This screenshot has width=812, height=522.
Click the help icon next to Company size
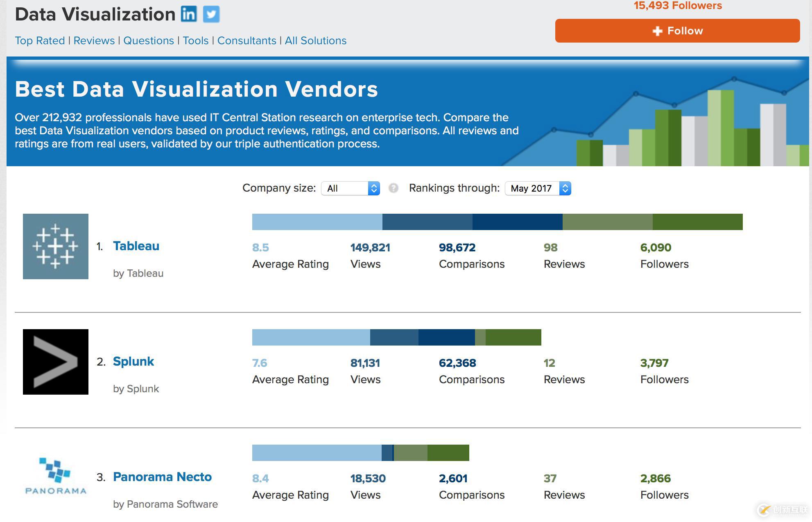point(394,188)
